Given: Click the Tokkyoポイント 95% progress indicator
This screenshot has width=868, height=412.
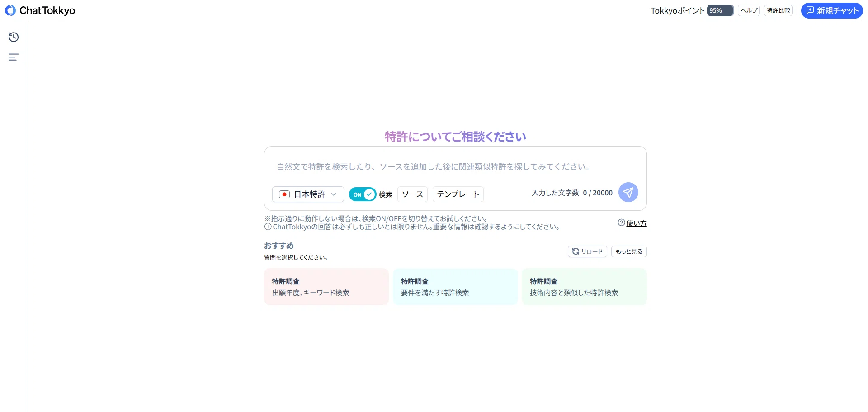Looking at the screenshot, I should (720, 10).
